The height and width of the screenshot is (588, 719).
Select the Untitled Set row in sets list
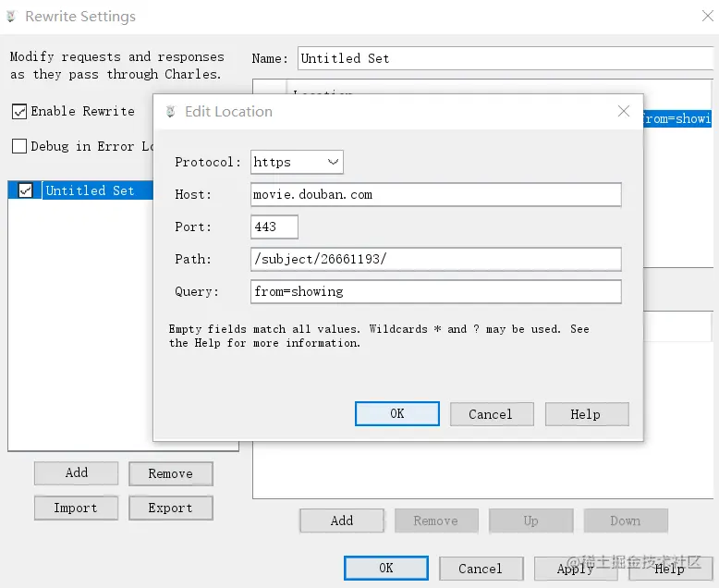[x=80, y=190]
